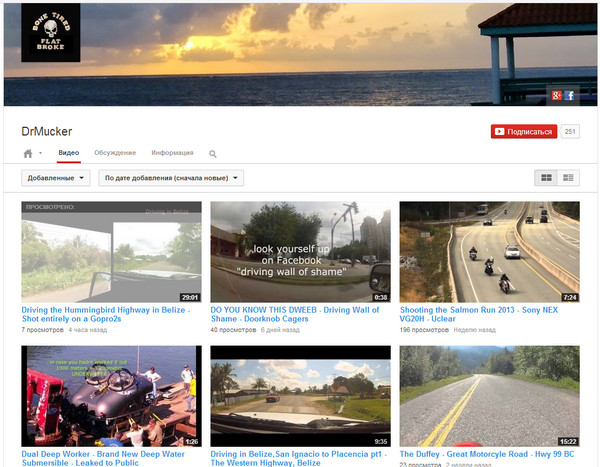This screenshot has height=467, width=600.
Task: Click the Salmon Run motorcycles thumbnail
Action: click(x=489, y=252)
